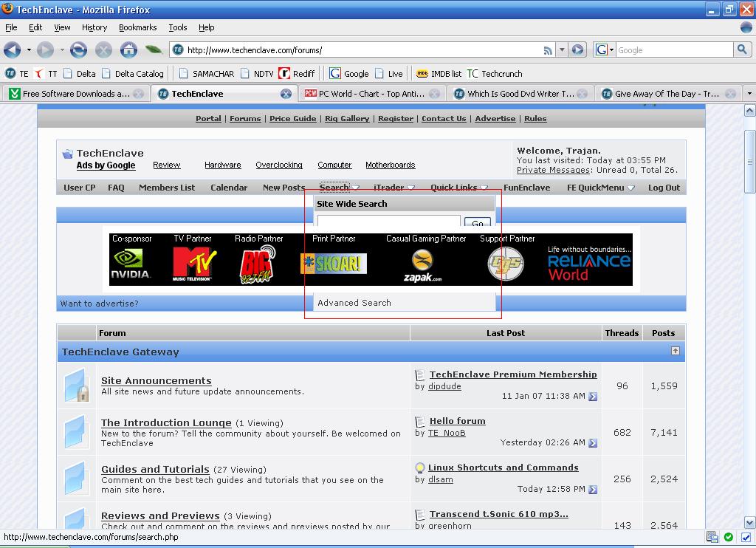Go to last post arrow for Guides and Tutorials

[x=593, y=490]
